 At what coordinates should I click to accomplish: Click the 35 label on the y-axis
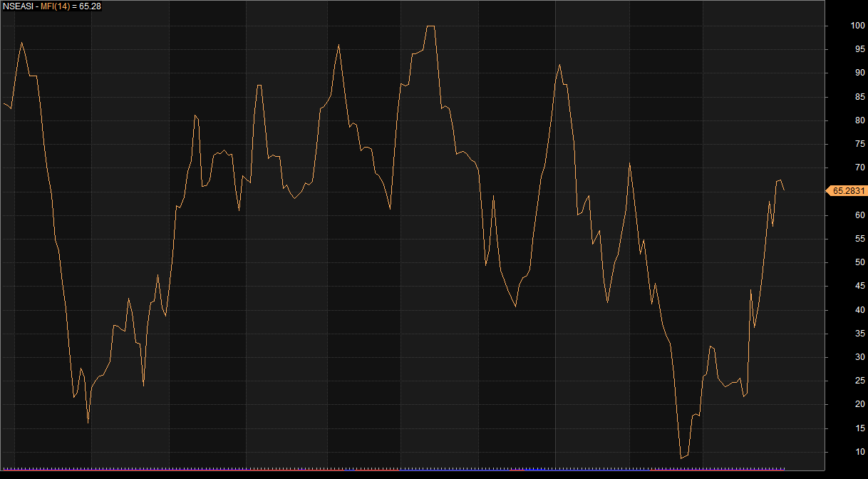[x=858, y=334]
